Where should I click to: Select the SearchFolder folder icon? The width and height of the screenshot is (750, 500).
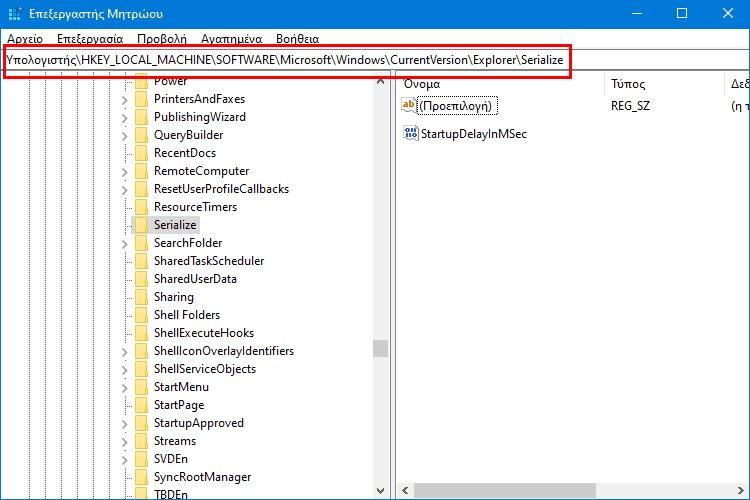(x=141, y=243)
